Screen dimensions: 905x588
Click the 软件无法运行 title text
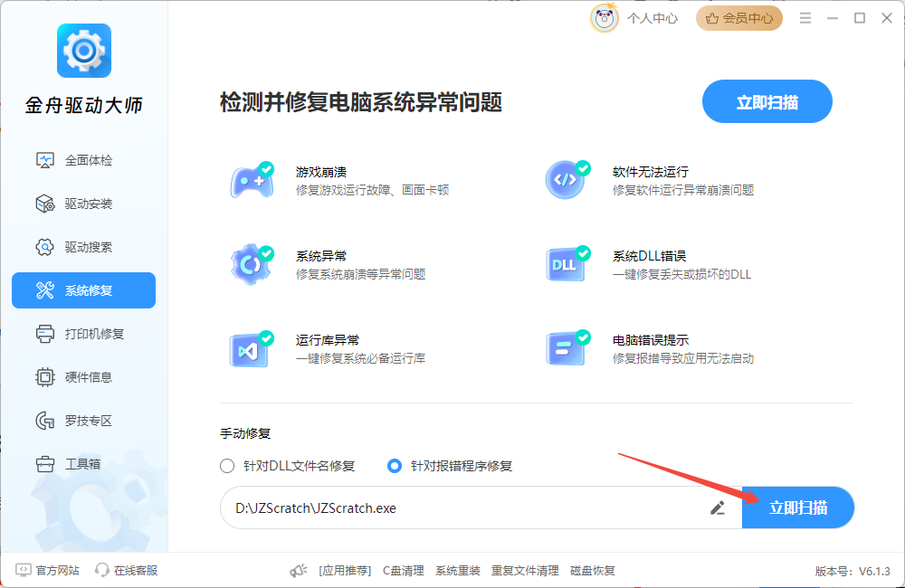(651, 172)
